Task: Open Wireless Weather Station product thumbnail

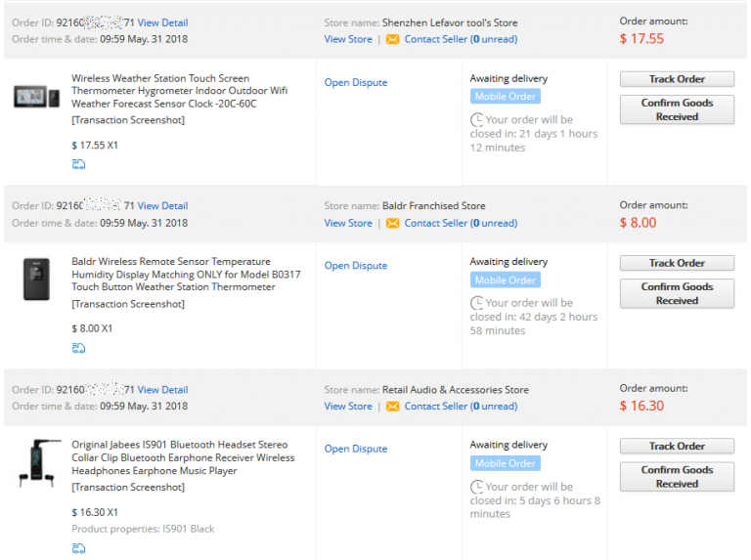Action: [x=37, y=97]
